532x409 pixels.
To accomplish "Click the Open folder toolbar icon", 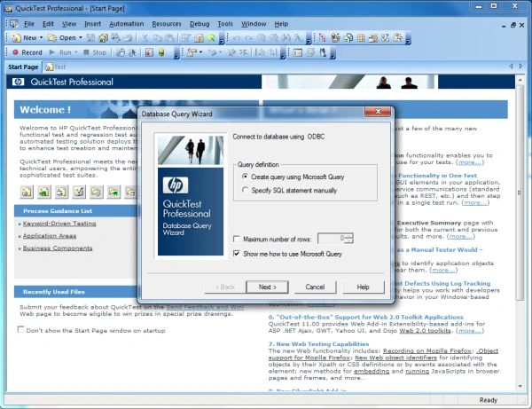I will [x=52, y=37].
